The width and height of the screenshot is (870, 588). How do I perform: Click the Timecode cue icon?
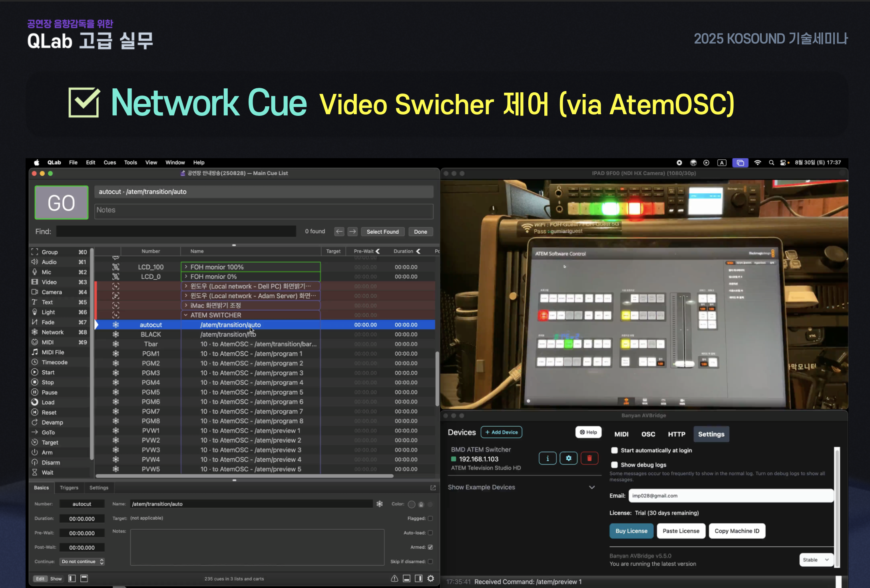pos(35,362)
